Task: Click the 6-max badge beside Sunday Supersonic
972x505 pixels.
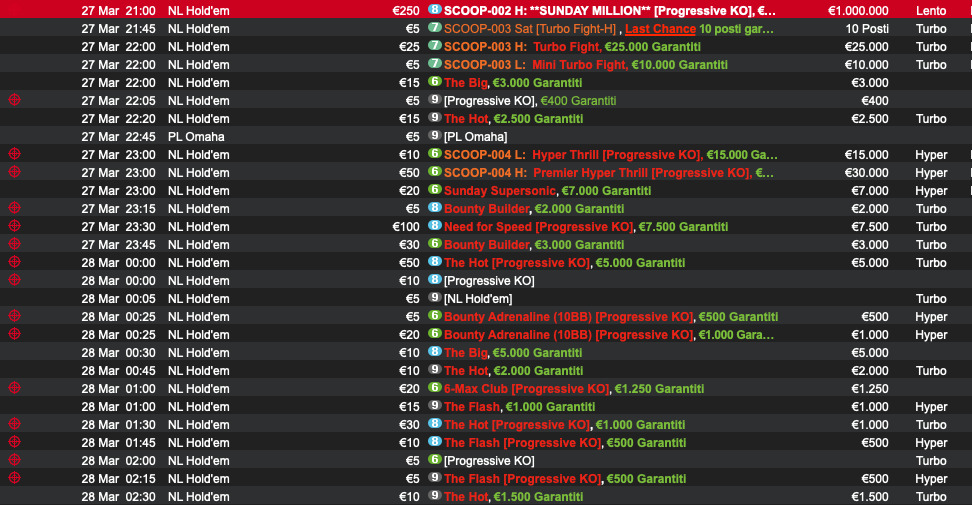Action: tap(435, 190)
